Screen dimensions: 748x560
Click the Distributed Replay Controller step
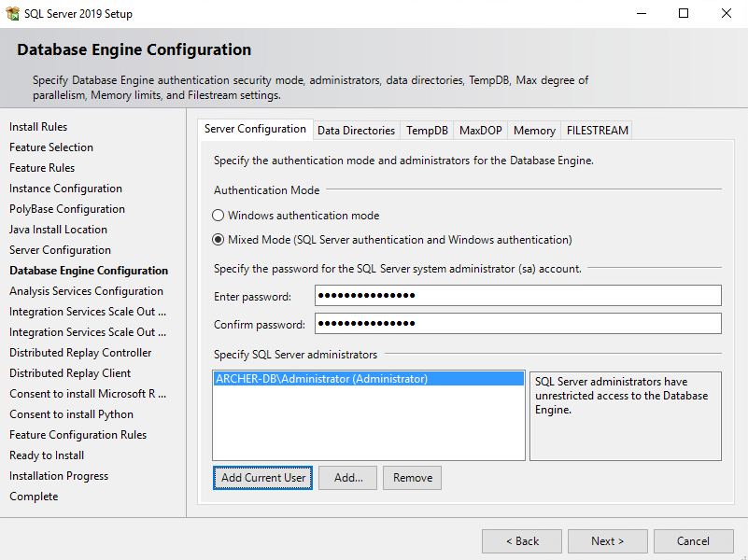pos(80,352)
